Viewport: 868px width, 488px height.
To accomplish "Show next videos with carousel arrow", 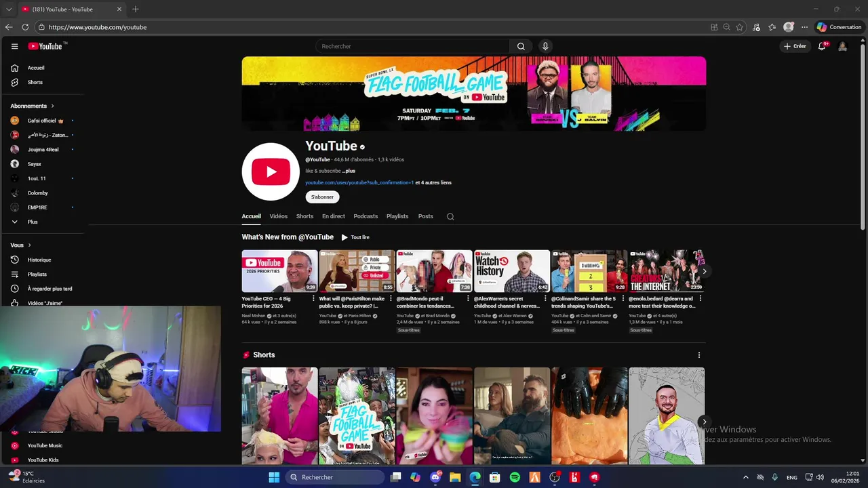I will click(x=704, y=271).
